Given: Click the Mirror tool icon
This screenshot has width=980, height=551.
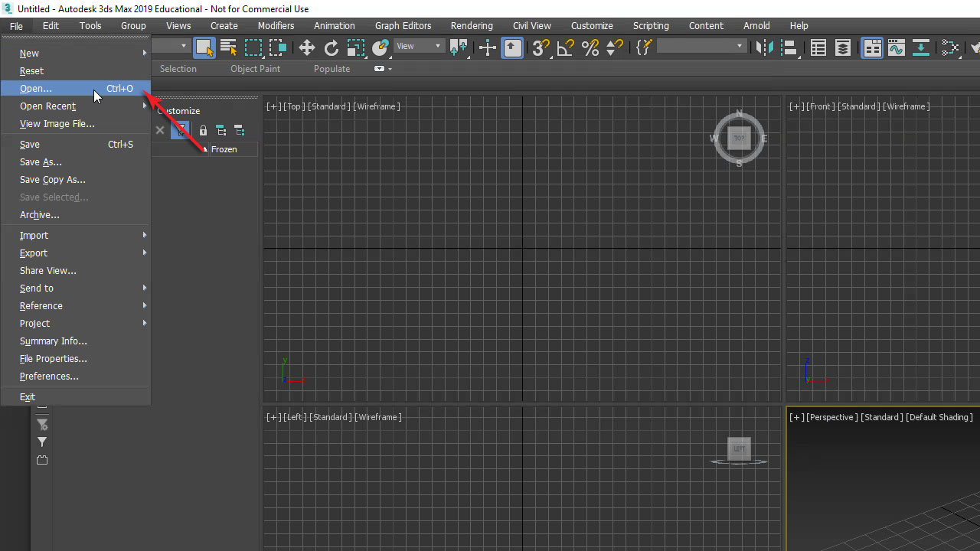Looking at the screenshot, I should pos(764,48).
